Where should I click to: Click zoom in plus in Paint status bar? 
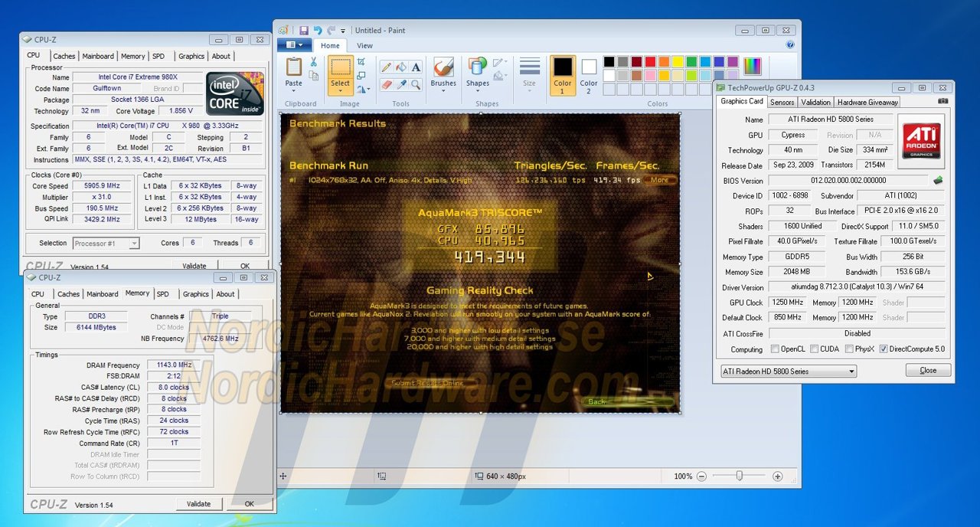pos(778,476)
